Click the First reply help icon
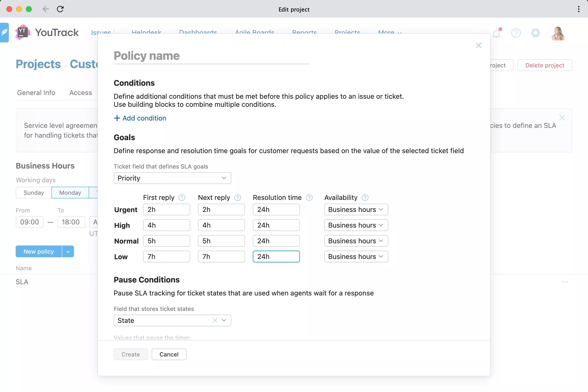The width and height of the screenshot is (588, 392). pos(182,197)
